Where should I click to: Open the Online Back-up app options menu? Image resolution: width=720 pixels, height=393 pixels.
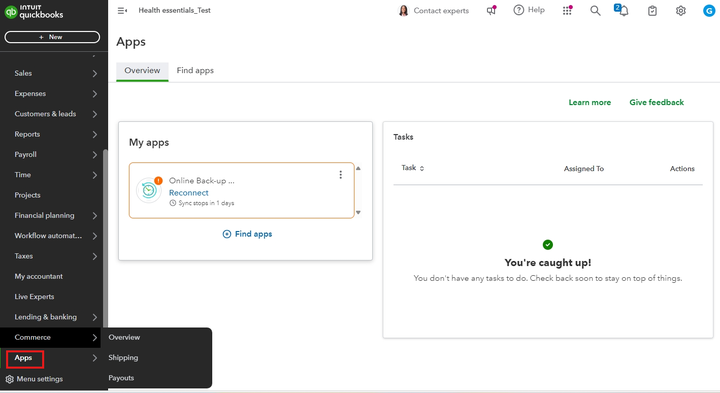pyautogui.click(x=341, y=174)
